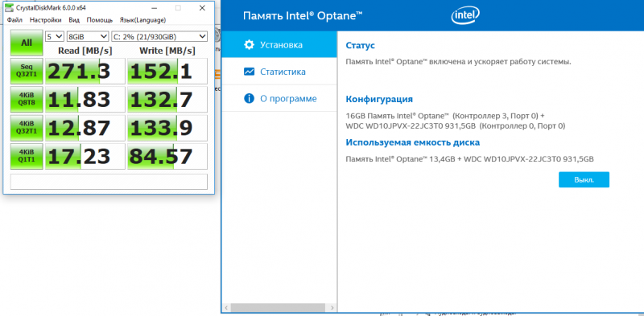Click the Память Intel Optane header title
Viewport: 644px width, 316px height.
[303, 15]
